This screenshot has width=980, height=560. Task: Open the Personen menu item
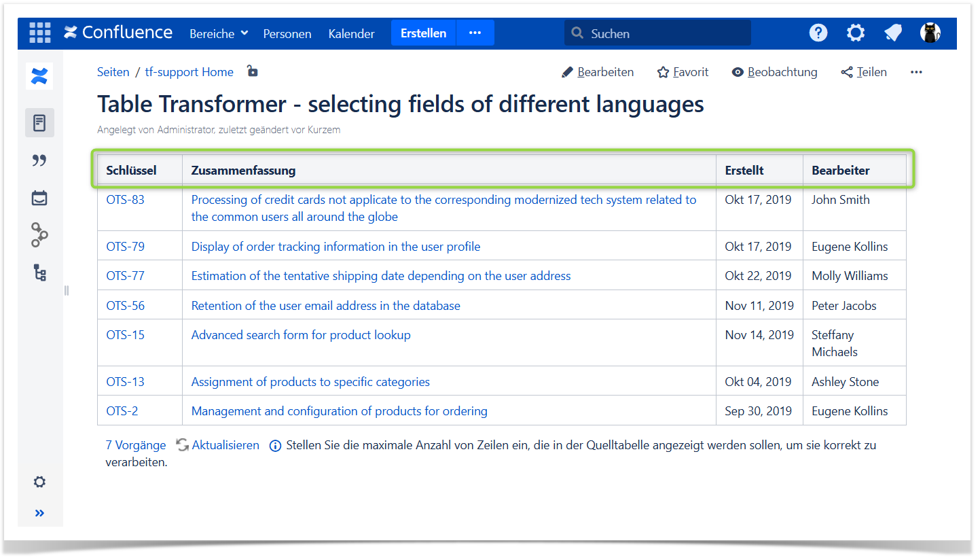287,33
